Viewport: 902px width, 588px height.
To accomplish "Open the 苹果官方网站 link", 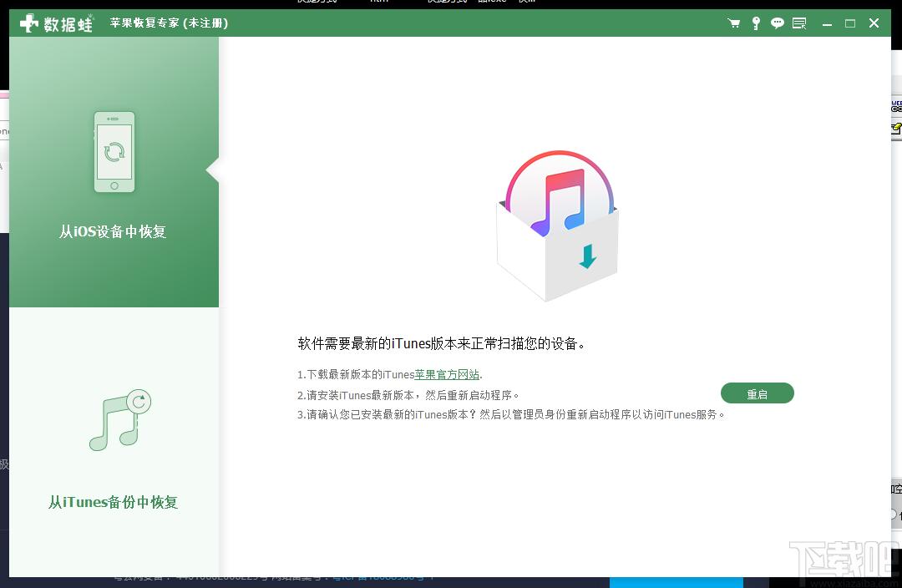I will tap(447, 374).
